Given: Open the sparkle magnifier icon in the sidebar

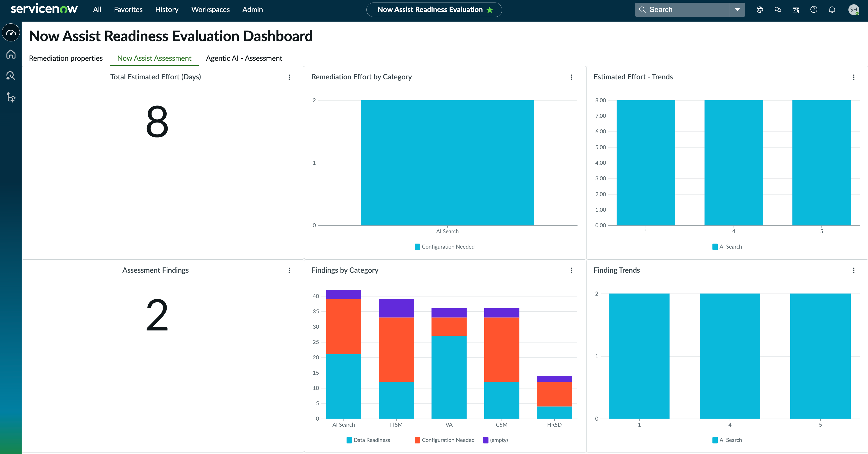Looking at the screenshot, I should [11, 76].
